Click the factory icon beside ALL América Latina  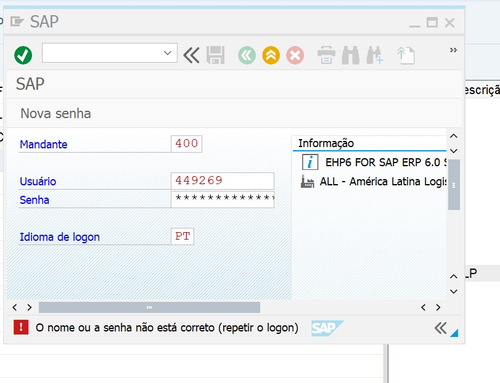click(307, 182)
